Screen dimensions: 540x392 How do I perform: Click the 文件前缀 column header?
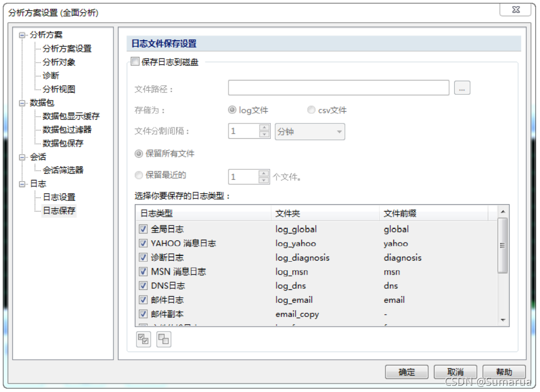(433, 213)
